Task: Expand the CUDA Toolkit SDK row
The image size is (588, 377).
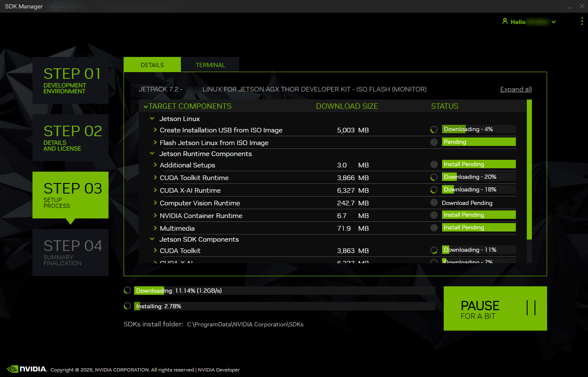Action: [156, 250]
